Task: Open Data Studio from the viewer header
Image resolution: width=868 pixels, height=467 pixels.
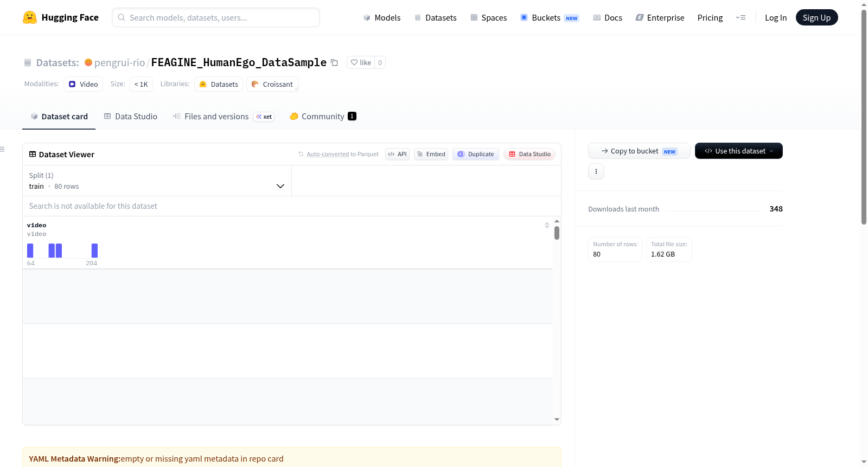Action: [529, 154]
